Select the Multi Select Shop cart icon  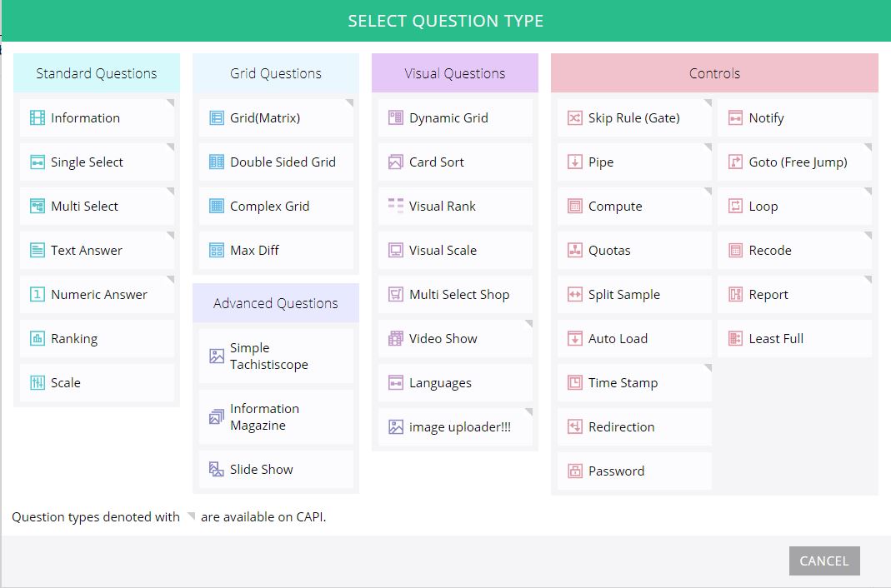click(395, 295)
